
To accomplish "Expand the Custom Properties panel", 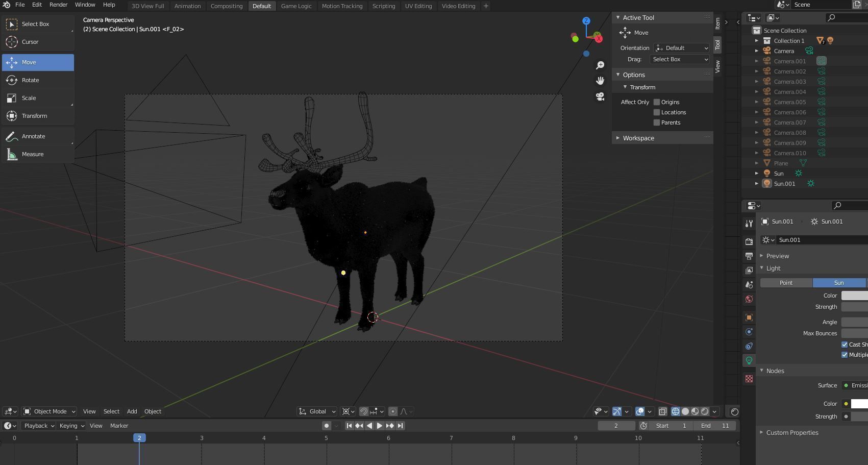I will pyautogui.click(x=792, y=433).
